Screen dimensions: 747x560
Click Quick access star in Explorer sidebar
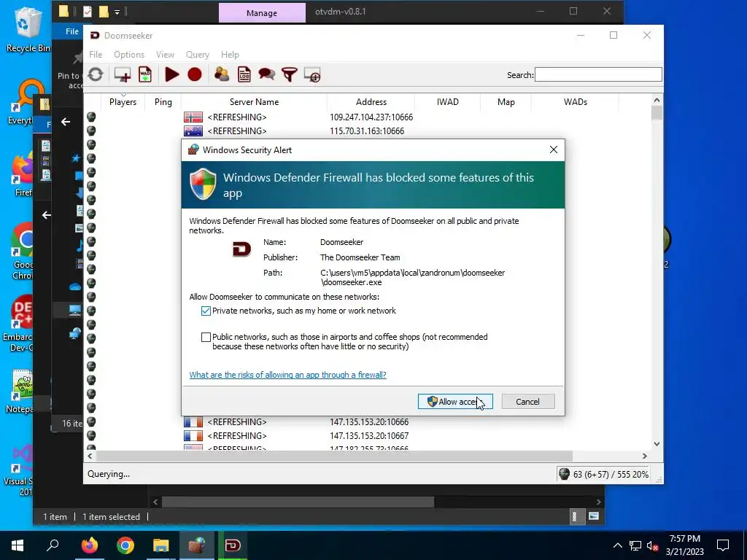[x=75, y=158]
